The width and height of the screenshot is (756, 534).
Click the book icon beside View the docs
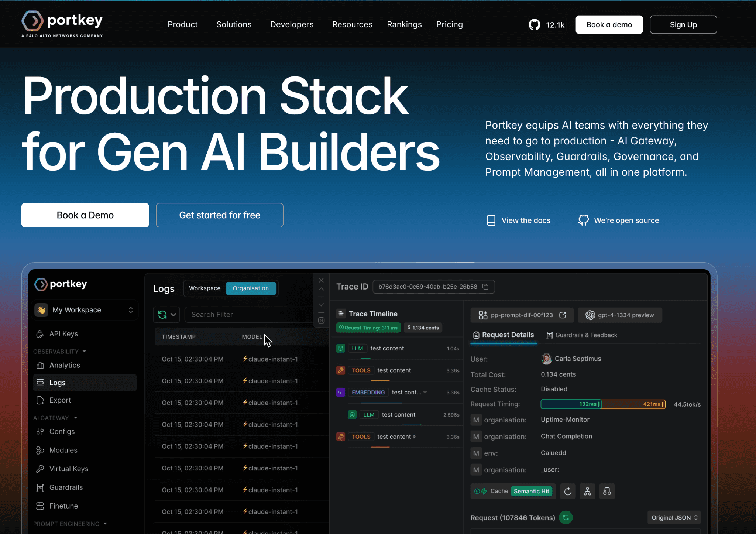point(491,220)
